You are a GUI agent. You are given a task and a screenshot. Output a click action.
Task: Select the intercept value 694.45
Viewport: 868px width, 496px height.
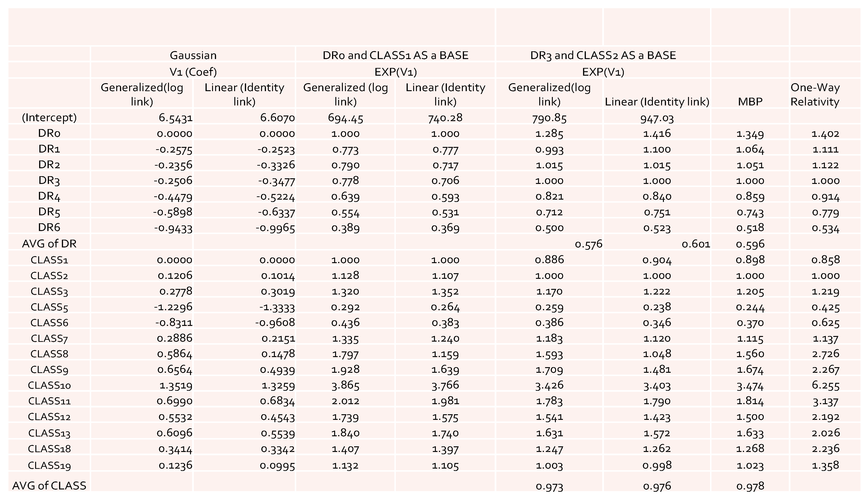click(x=345, y=118)
